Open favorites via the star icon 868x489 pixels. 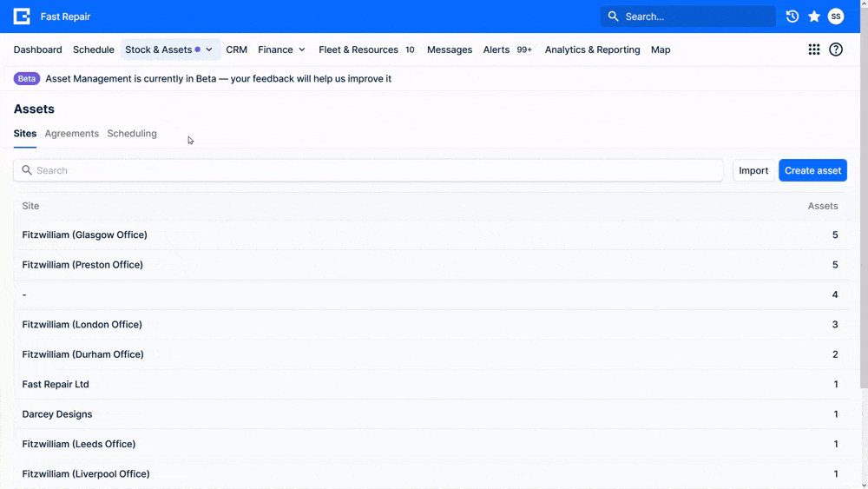(814, 17)
